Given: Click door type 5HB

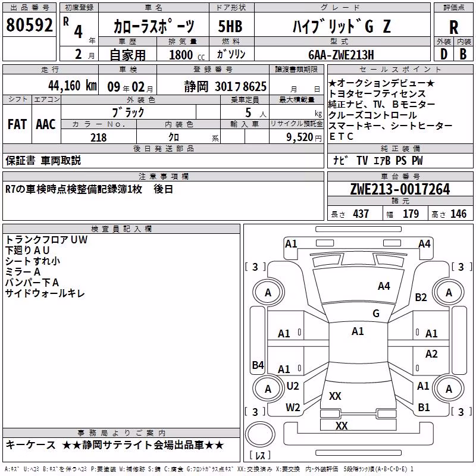Looking at the screenshot, I should [x=230, y=26].
